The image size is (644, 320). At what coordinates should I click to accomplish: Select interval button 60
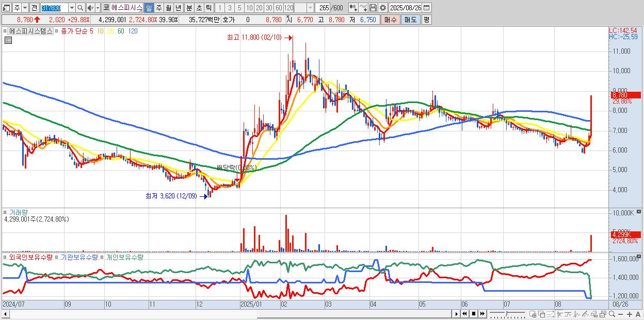[x=279, y=8]
